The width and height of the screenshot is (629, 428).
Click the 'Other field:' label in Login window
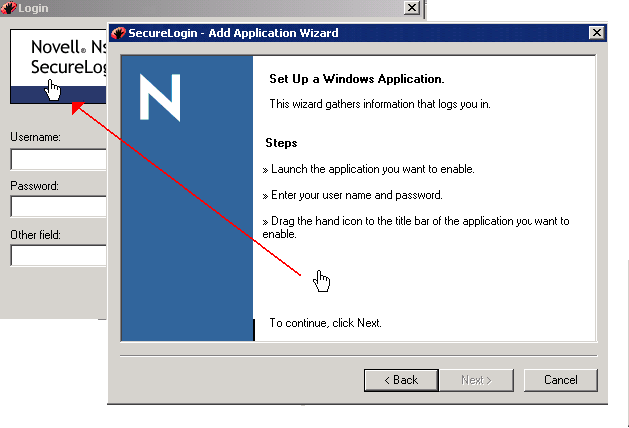point(35,235)
